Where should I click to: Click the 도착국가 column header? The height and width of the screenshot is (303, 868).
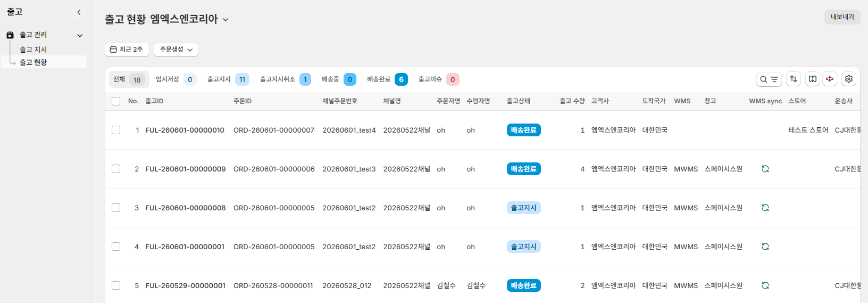click(x=654, y=101)
